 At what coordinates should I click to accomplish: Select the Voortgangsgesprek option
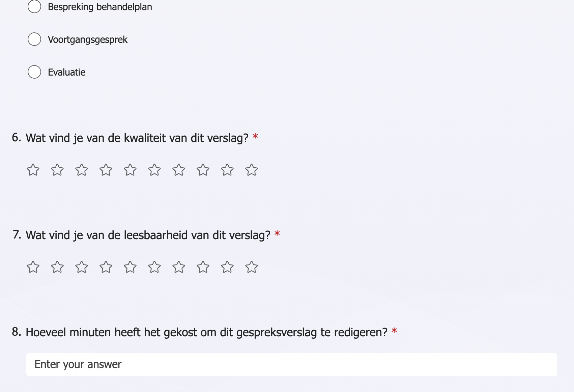coord(34,39)
